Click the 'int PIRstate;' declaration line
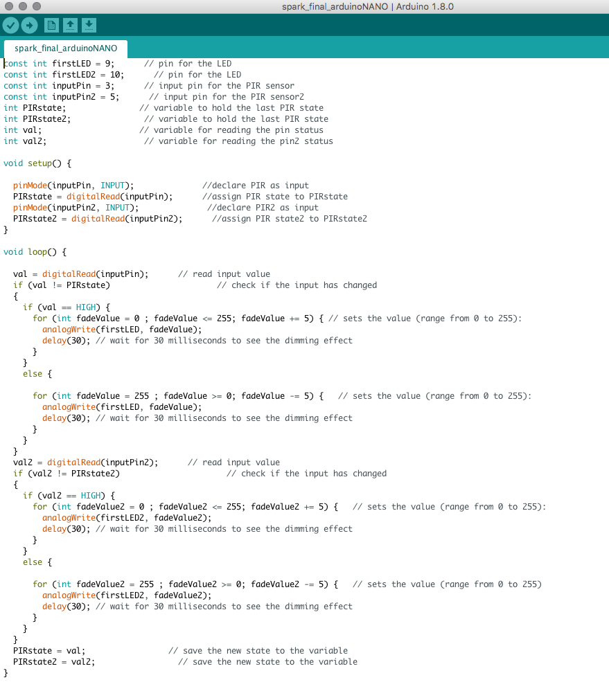The height and width of the screenshot is (700, 609). [x=35, y=108]
